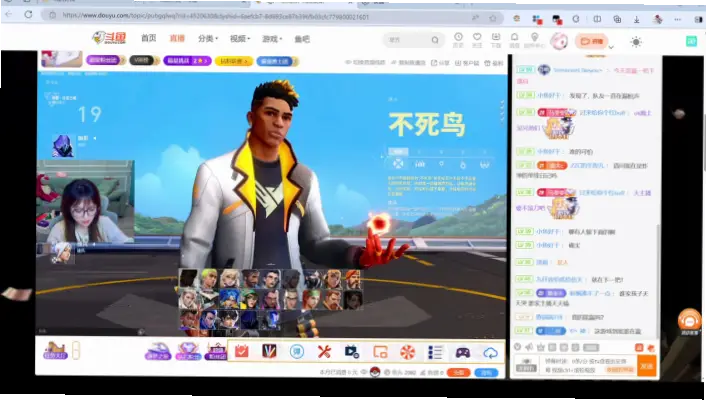Expand the 分类 dropdown menu
The image size is (706, 400).
(x=208, y=39)
